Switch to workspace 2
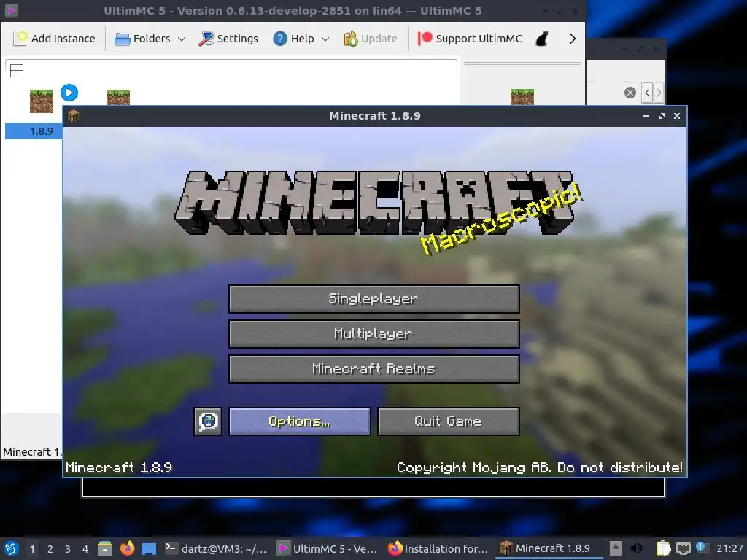This screenshot has width=747, height=560. pos(50,549)
